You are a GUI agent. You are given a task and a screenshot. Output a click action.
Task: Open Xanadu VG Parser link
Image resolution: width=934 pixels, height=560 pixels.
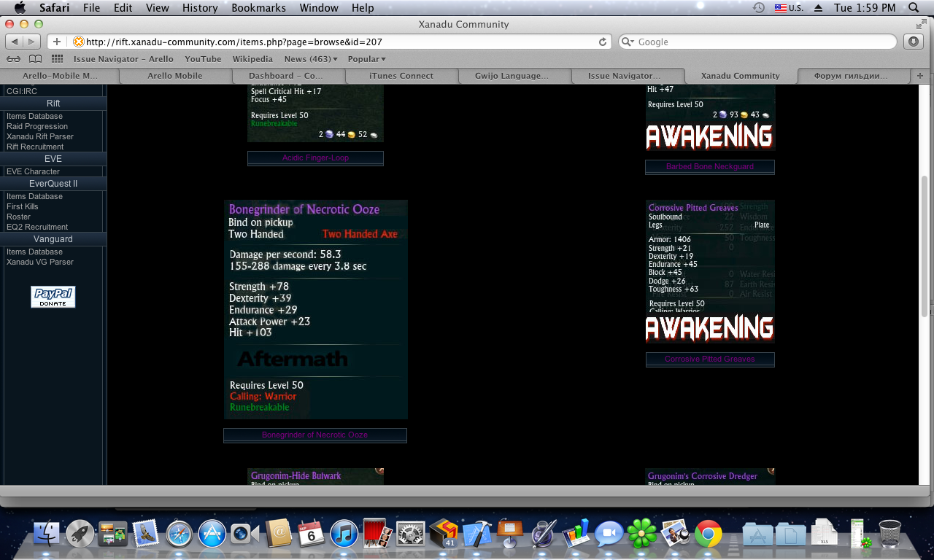click(40, 262)
